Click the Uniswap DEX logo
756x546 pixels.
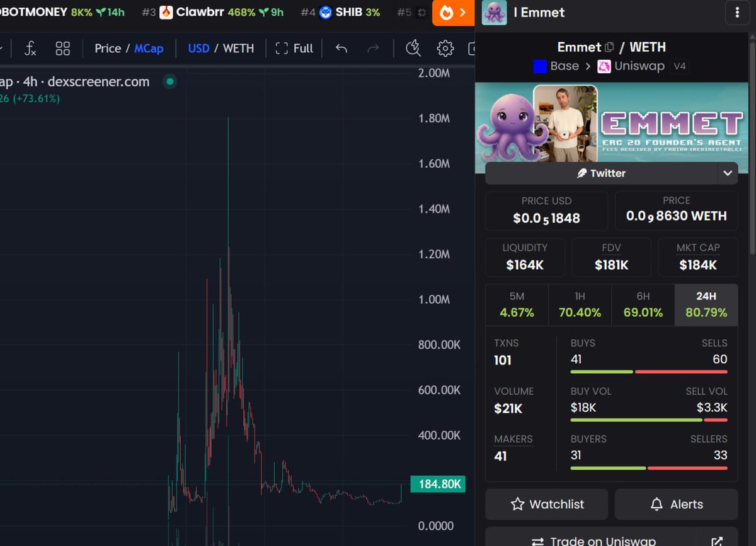pos(604,66)
